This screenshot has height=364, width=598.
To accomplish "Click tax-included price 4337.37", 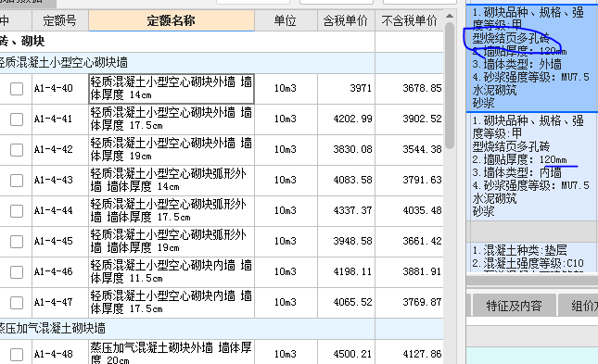I will click(x=353, y=210).
